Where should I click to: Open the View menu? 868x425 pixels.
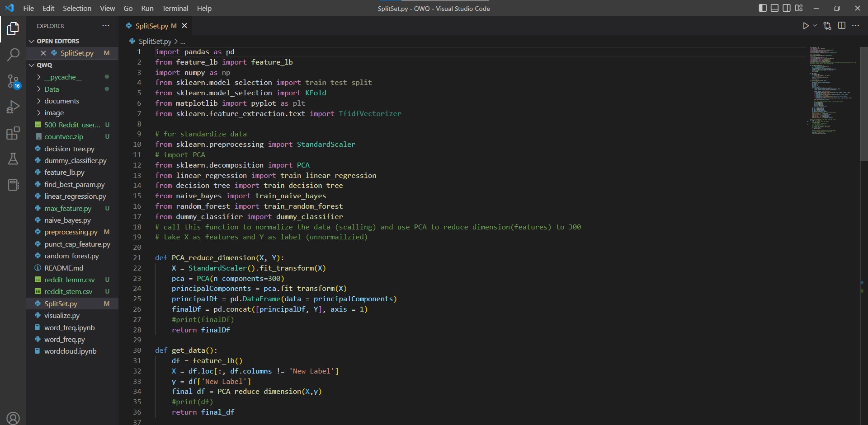point(107,8)
